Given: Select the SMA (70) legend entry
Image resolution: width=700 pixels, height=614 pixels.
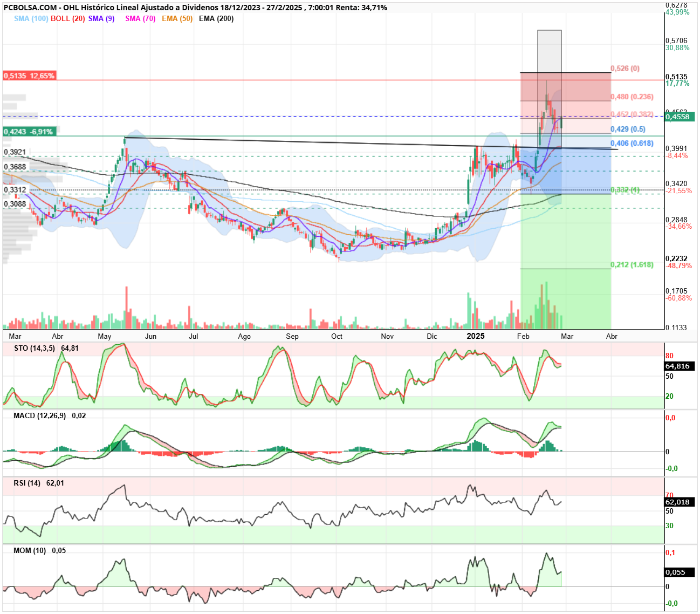Looking at the screenshot, I should click(140, 18).
